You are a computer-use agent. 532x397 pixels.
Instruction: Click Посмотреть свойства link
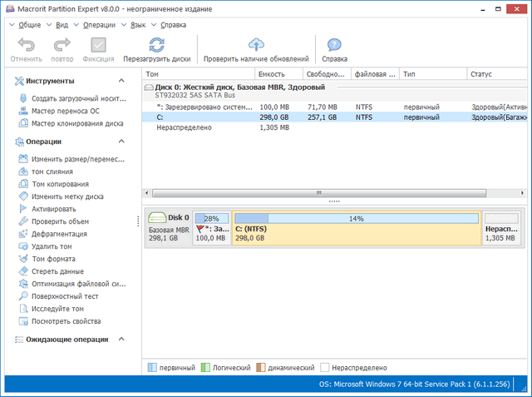pyautogui.click(x=66, y=321)
